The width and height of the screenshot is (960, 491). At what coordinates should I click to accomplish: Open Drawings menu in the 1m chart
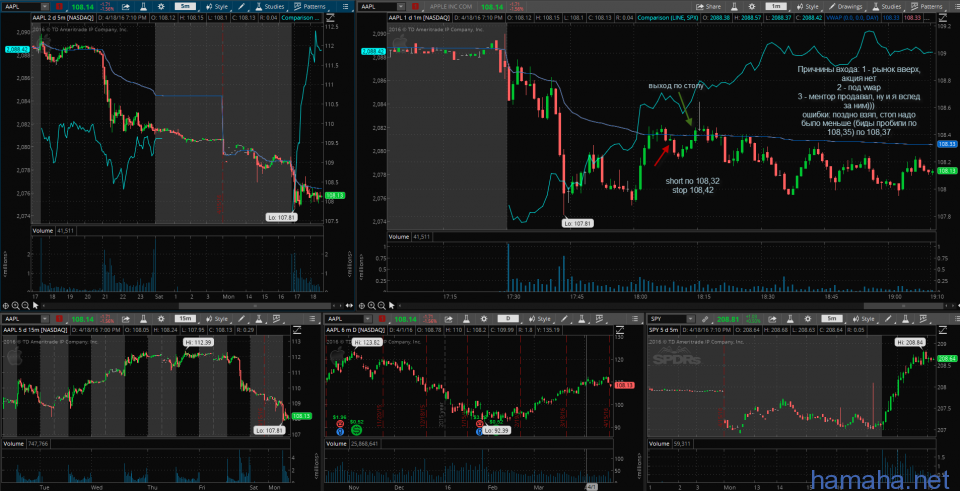844,7
